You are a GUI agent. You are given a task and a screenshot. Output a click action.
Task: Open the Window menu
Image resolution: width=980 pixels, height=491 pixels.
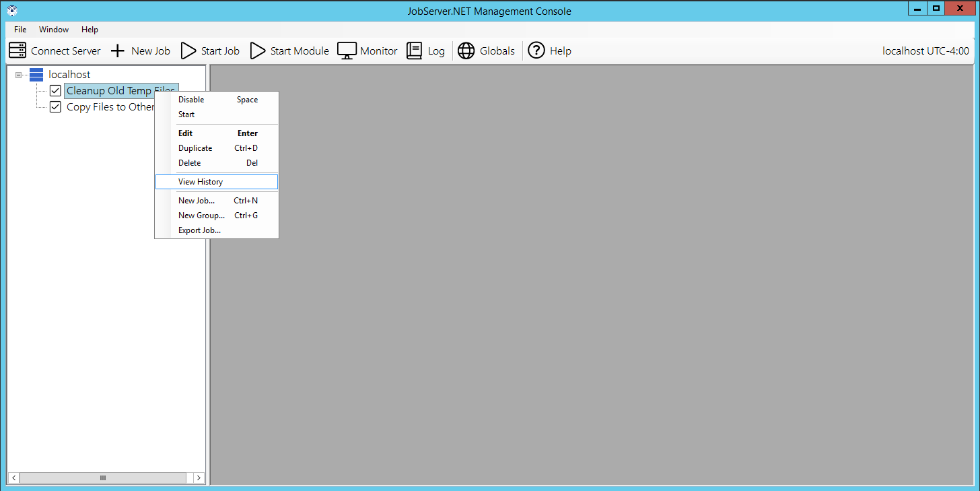click(x=54, y=30)
